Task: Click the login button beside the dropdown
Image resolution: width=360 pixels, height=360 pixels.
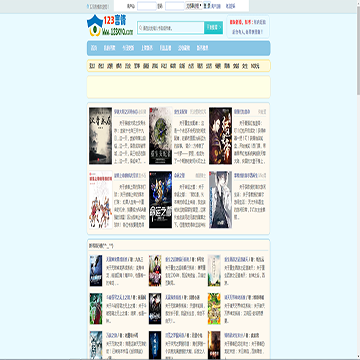Action: [x=207, y=6]
